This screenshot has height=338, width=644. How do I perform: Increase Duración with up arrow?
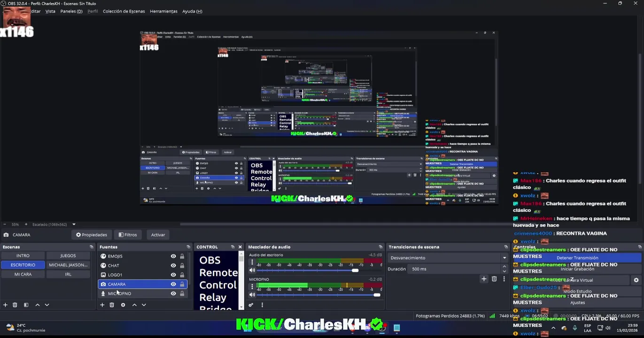pyautogui.click(x=504, y=267)
